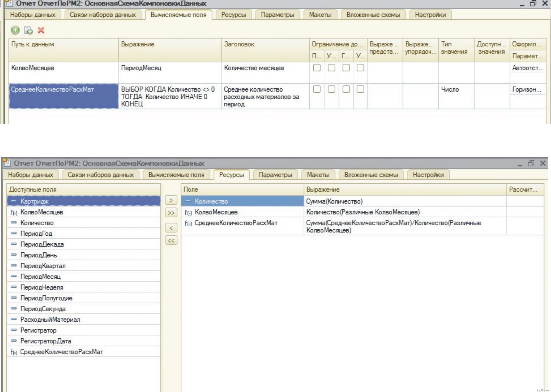Select Регистратор in available fields list
The width and height of the screenshot is (551, 392).
(84, 330)
